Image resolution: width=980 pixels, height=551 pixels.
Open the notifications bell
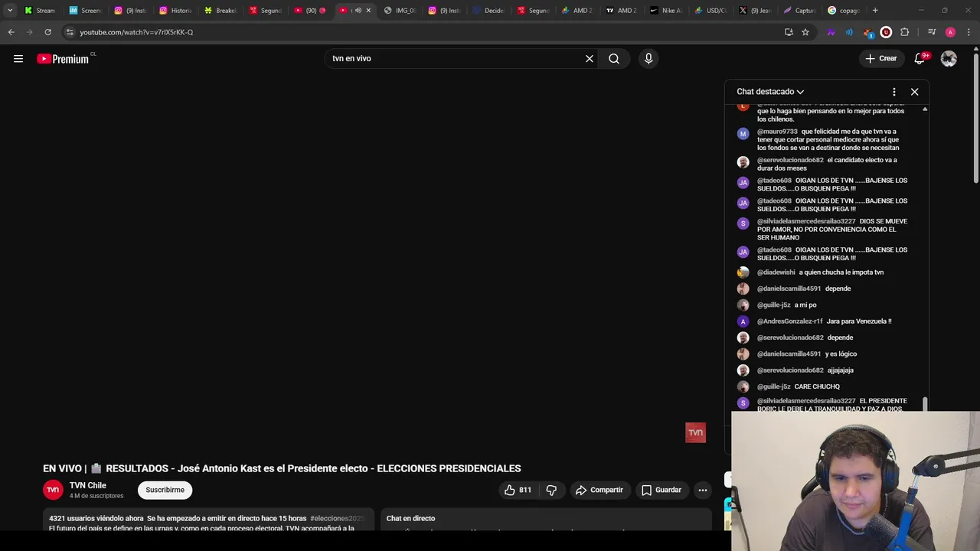tap(920, 59)
